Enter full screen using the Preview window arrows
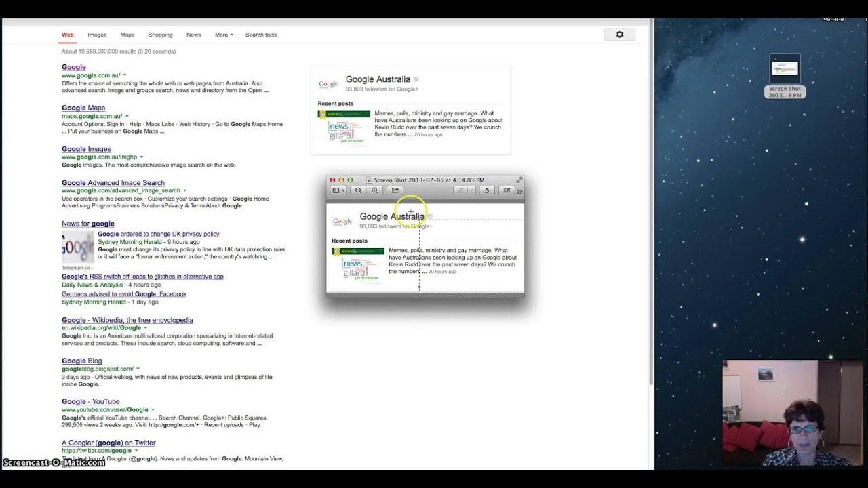This screenshot has width=868, height=488. [x=519, y=180]
